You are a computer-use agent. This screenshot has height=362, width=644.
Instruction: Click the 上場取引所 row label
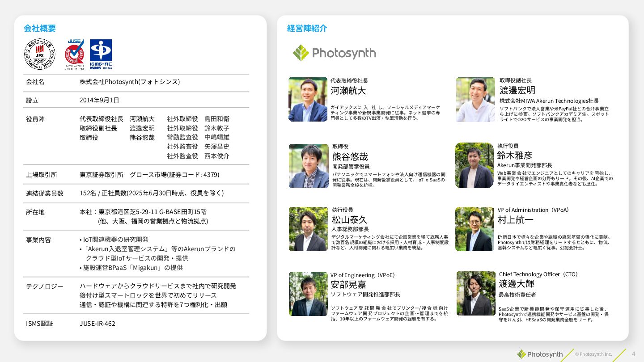pos(42,174)
